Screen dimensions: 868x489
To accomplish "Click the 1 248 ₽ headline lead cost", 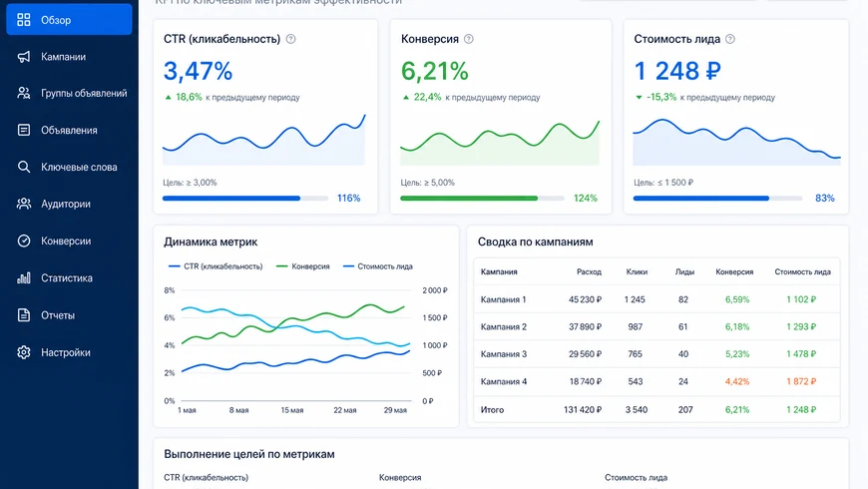I will pos(677,71).
